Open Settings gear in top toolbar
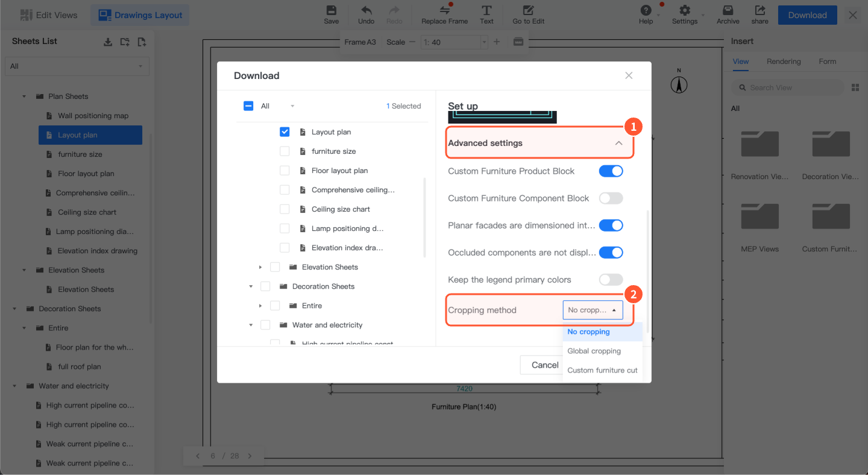 685,11
